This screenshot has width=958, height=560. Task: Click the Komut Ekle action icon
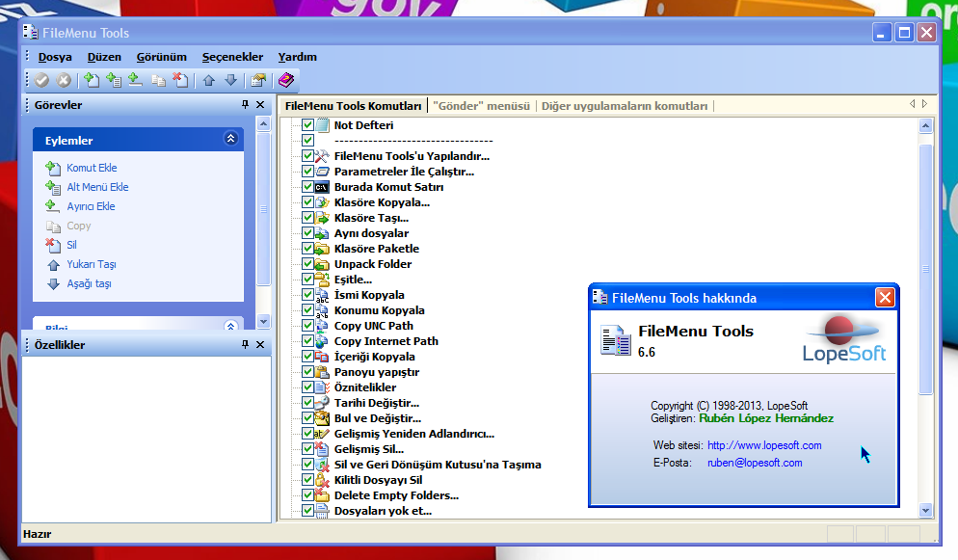(53, 168)
